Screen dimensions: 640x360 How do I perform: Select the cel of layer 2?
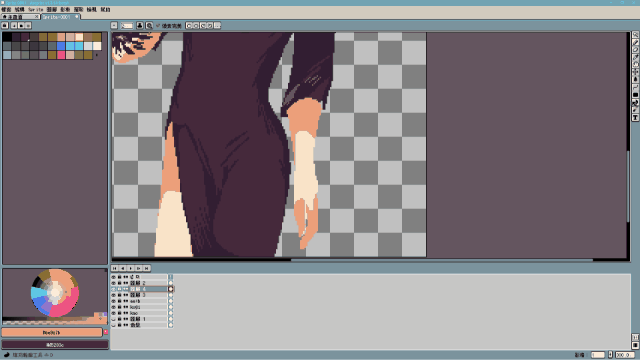pos(171,283)
